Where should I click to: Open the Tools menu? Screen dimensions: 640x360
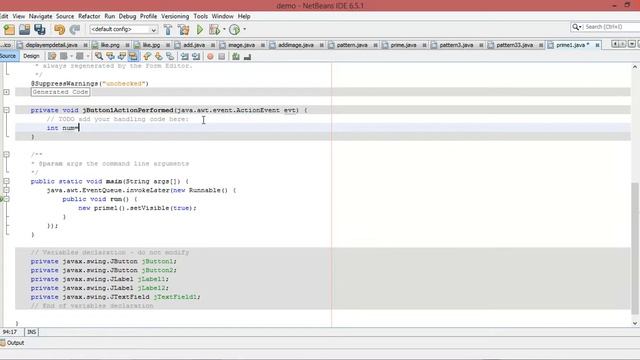200,16
